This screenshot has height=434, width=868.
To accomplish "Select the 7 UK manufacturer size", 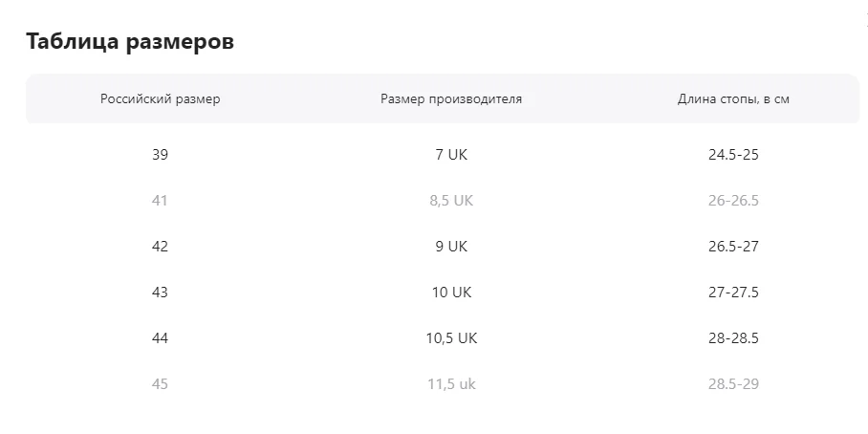I will coord(451,154).
